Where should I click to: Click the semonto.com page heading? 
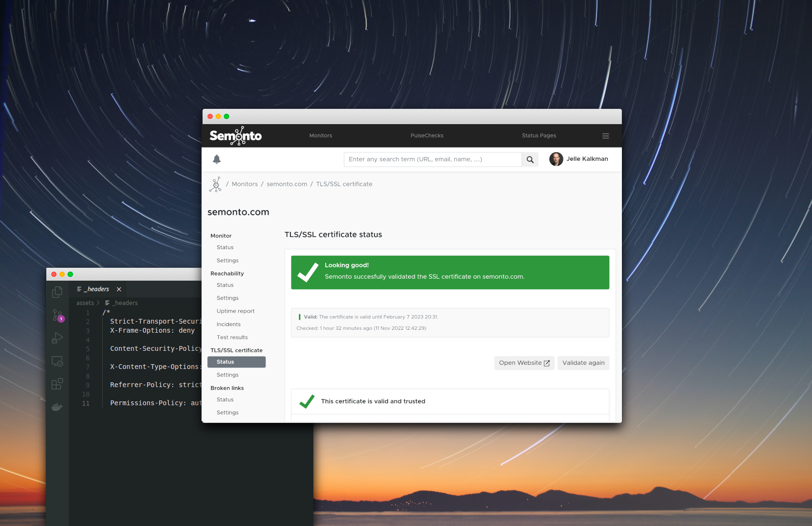238,212
